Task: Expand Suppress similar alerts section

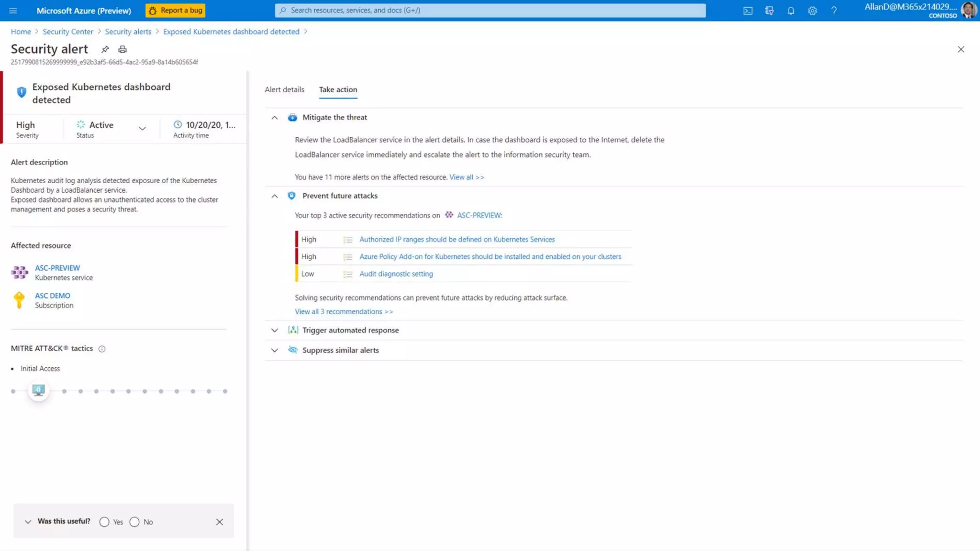Action: pos(274,350)
